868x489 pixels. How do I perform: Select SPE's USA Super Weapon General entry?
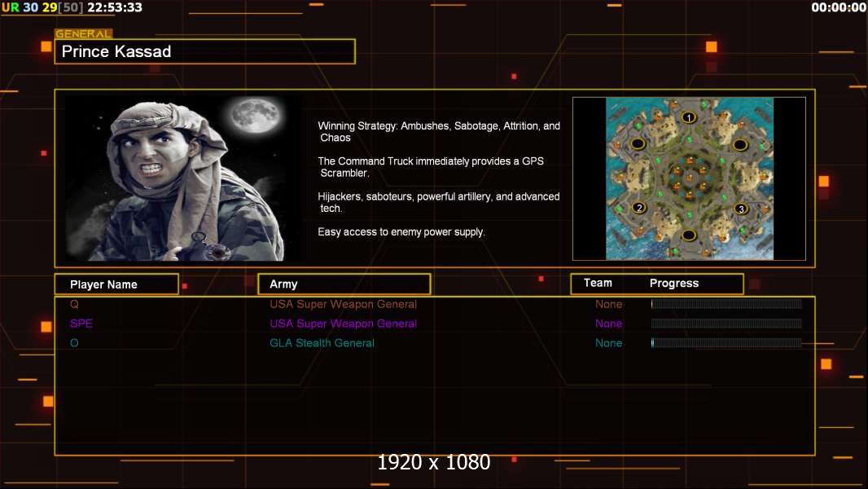pos(343,324)
